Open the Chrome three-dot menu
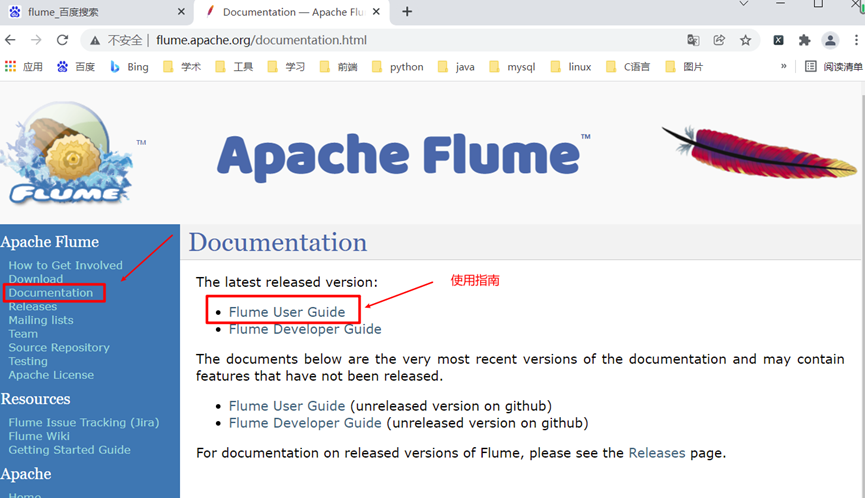This screenshot has width=865, height=498. pos(856,40)
